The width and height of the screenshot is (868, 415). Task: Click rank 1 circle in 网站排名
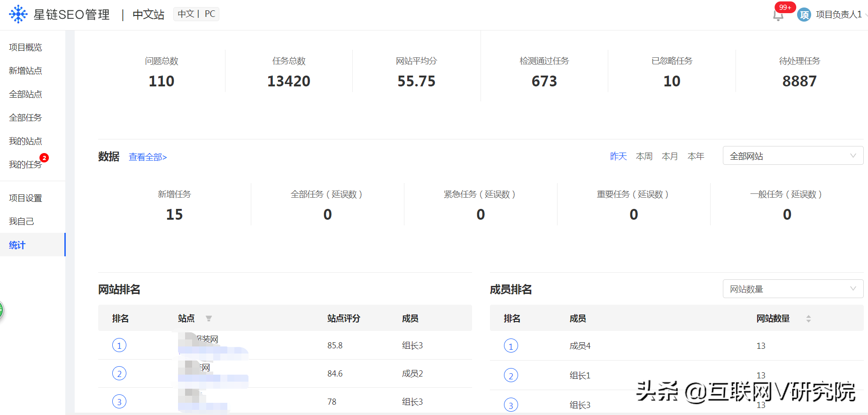coord(119,346)
